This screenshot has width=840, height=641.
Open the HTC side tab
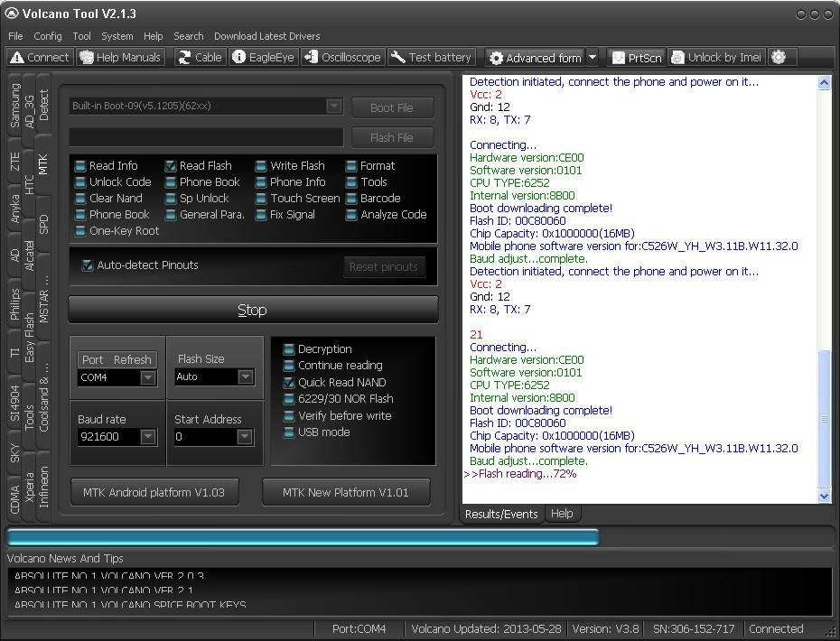29,183
